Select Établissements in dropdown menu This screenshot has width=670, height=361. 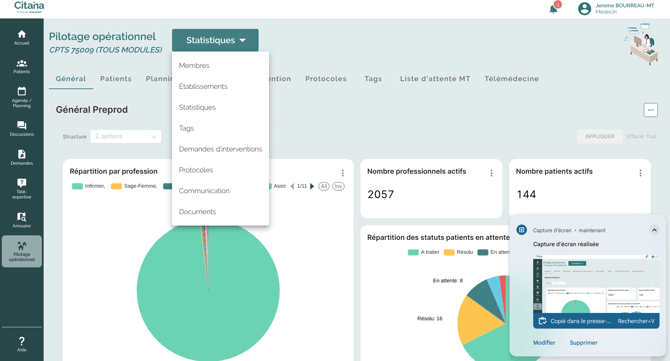point(220,86)
